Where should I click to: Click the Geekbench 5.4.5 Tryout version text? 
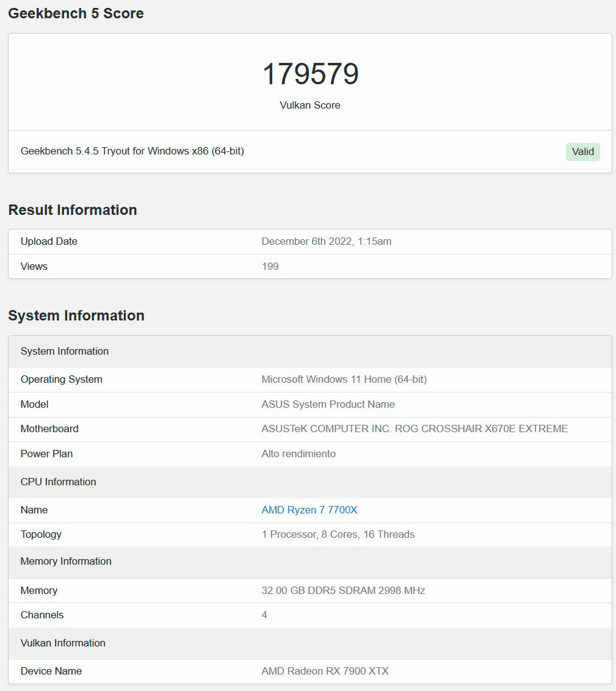coord(132,151)
